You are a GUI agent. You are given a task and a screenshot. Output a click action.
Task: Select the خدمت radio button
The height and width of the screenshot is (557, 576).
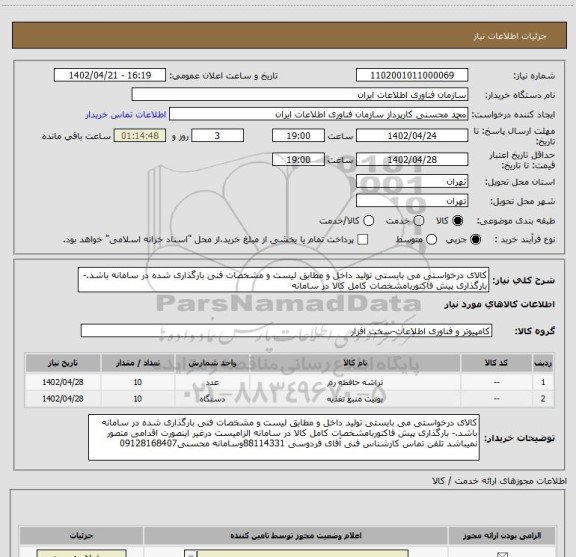click(419, 221)
